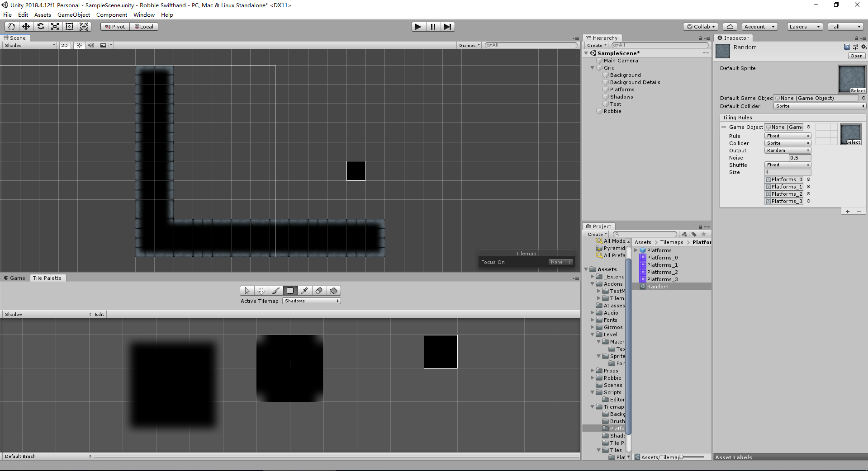
Task: Select the Scale tool
Action: point(55,27)
